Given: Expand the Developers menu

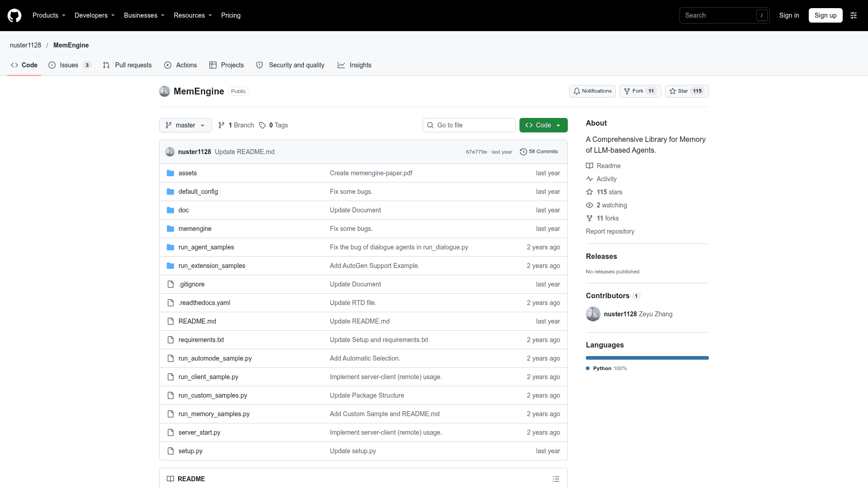Looking at the screenshot, I should point(94,15).
